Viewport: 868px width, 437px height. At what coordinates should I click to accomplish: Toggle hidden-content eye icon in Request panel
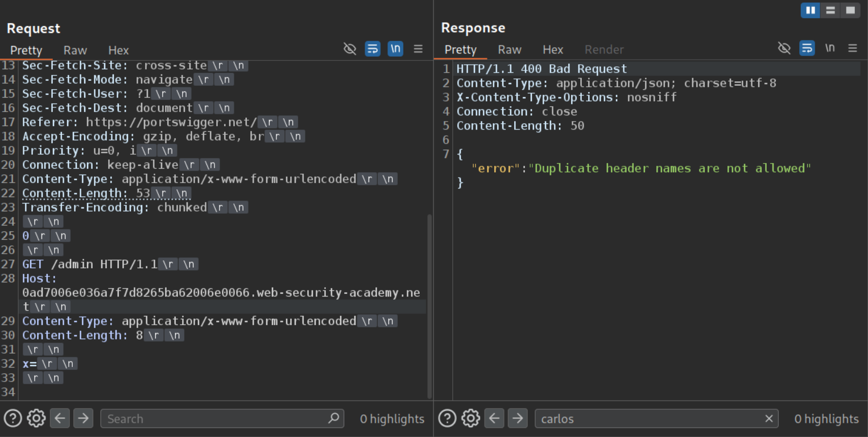coord(350,49)
